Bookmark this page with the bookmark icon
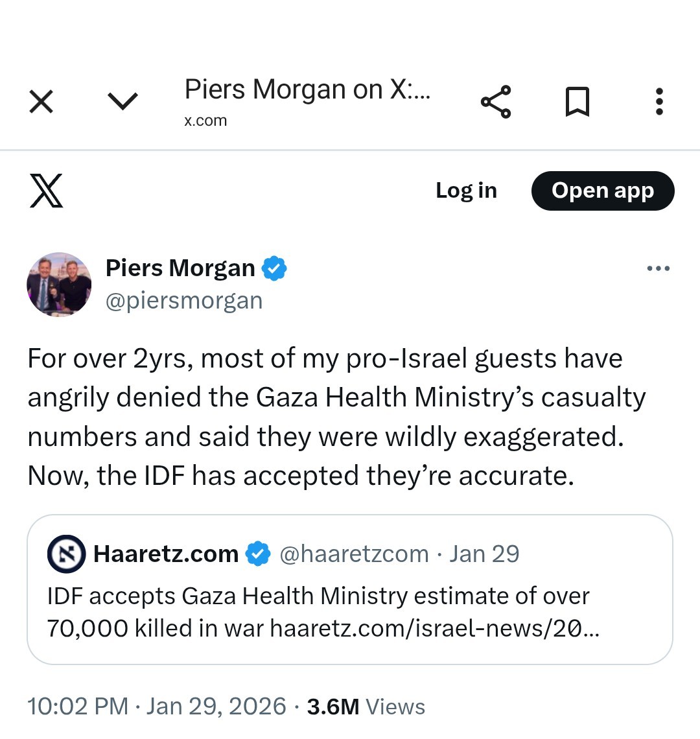The height and width of the screenshot is (739, 700). point(577,102)
